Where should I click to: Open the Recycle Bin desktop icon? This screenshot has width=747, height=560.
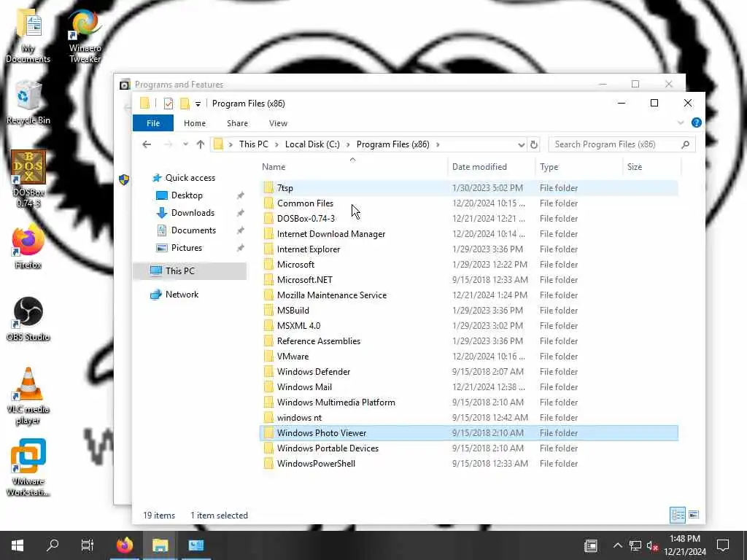click(x=28, y=102)
